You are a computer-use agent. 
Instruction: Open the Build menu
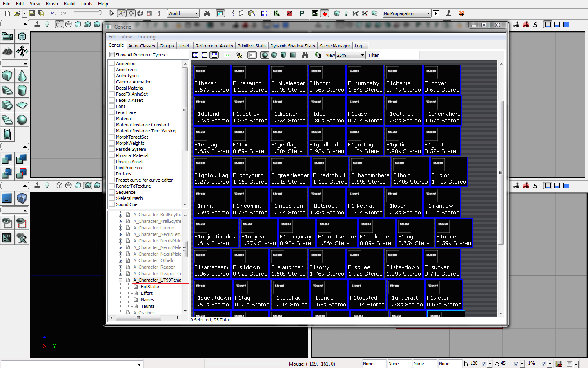point(69,4)
